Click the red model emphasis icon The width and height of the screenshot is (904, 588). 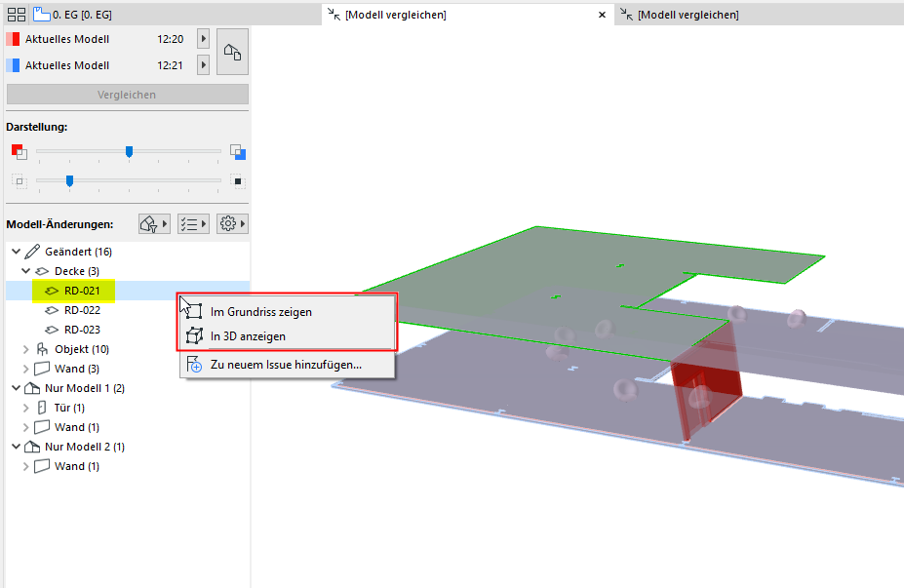20,151
